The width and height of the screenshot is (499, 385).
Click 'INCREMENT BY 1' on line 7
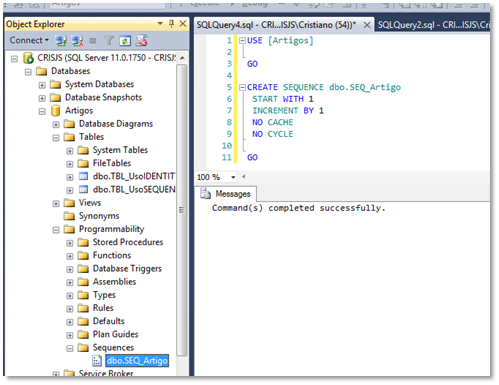point(288,111)
